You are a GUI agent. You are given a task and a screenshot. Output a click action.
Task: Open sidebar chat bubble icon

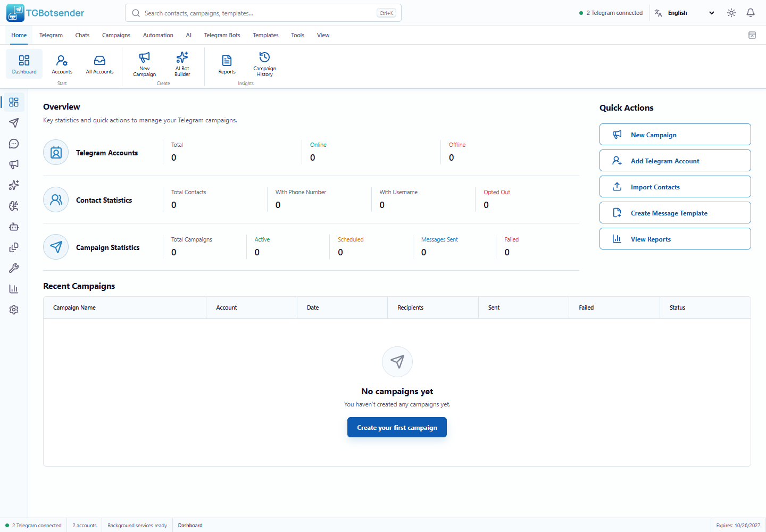[x=14, y=144]
